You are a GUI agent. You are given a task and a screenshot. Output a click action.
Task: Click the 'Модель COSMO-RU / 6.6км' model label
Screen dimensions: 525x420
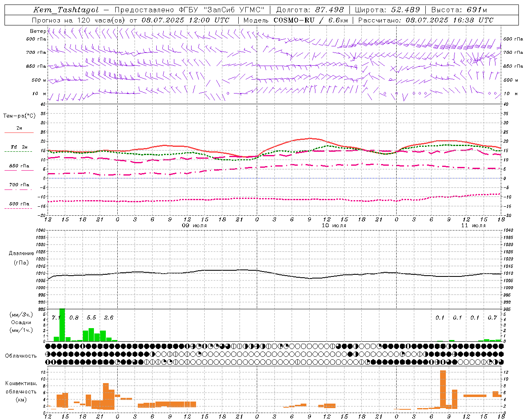point(296,20)
